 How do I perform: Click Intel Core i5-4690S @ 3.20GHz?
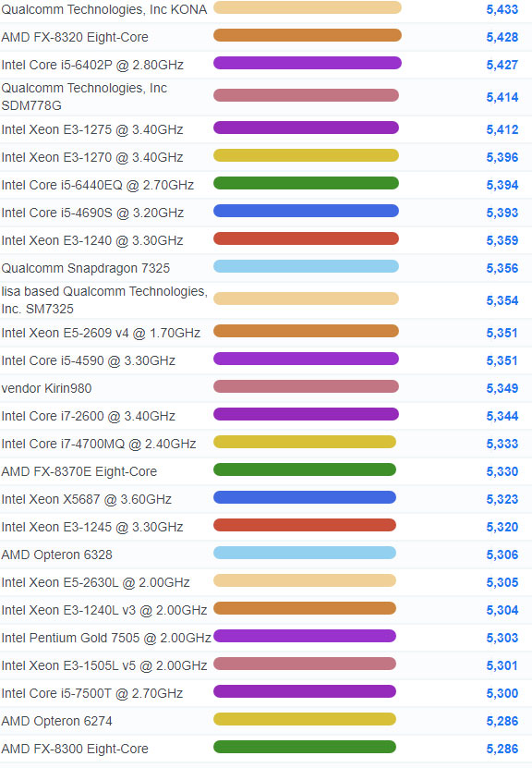coord(92,213)
